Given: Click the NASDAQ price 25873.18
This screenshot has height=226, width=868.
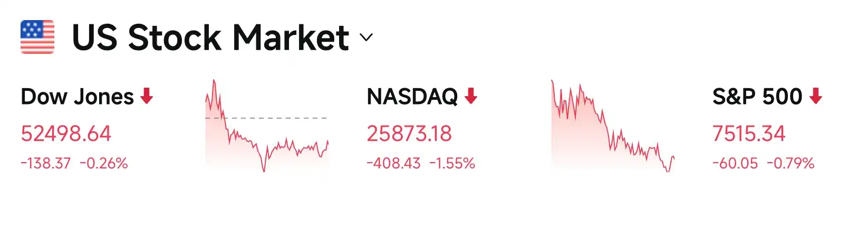Looking at the screenshot, I should 409,134.
